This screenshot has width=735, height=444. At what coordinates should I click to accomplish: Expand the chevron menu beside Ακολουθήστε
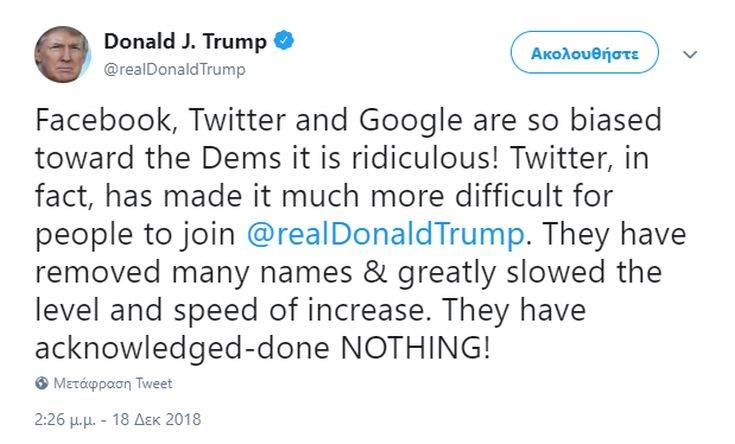(x=689, y=53)
